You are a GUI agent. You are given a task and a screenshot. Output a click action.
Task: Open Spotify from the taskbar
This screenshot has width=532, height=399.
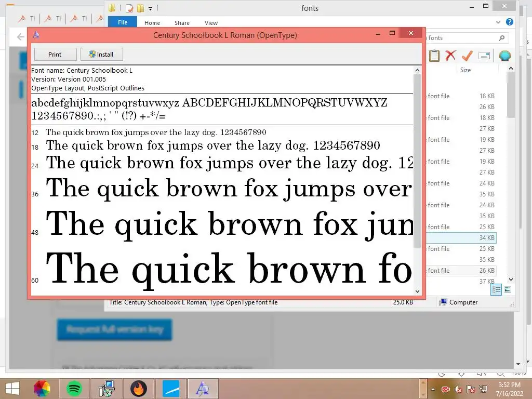[x=74, y=389]
